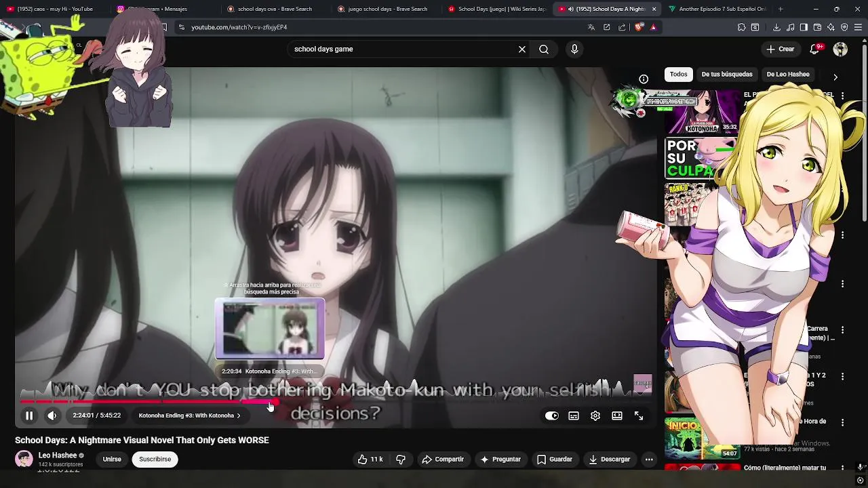
Task: Open Brave VPN shield icon
Action: coord(844,27)
